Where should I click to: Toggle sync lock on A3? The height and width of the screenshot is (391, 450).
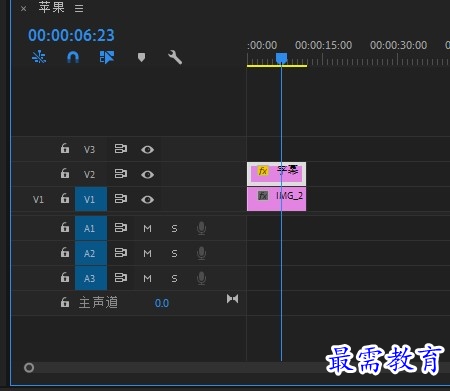(x=121, y=278)
